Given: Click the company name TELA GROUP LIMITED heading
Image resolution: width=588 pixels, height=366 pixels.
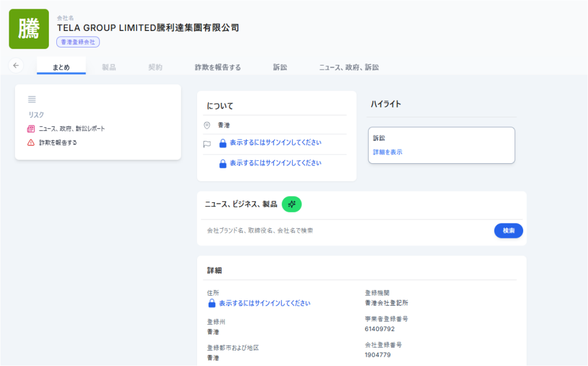Looking at the screenshot, I should click(148, 28).
